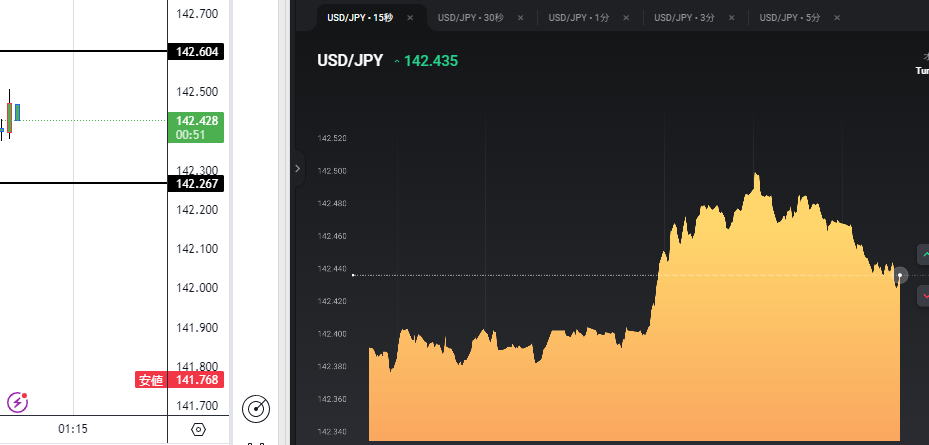Open the hexagon chart settings icon
Screen dimensions: 929x445
click(x=198, y=429)
